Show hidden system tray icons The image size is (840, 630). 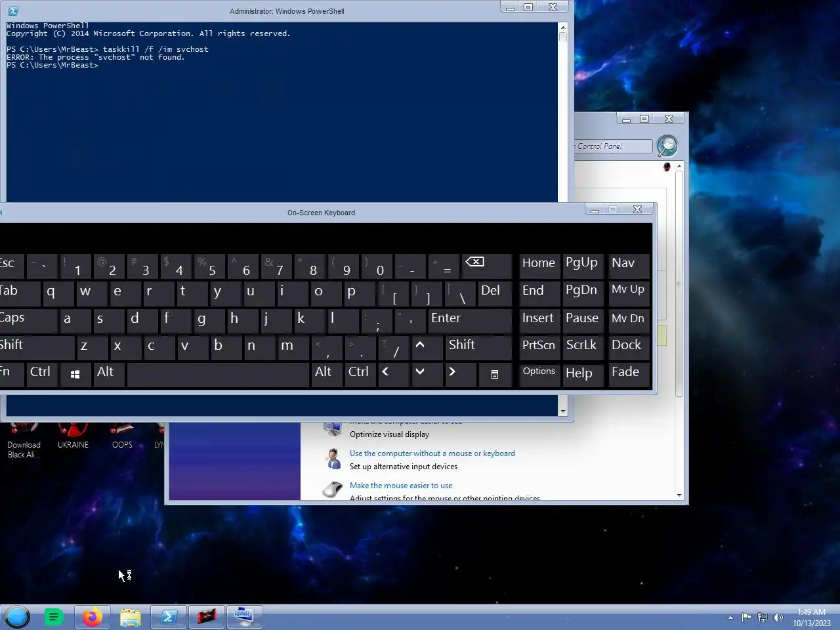[x=730, y=618]
